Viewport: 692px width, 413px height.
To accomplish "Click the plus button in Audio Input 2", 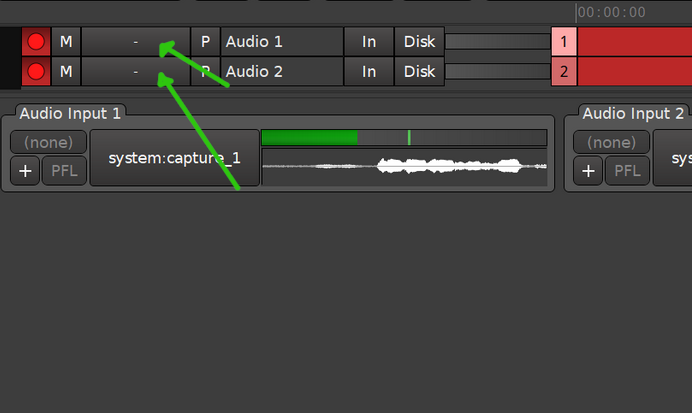I will coord(588,171).
